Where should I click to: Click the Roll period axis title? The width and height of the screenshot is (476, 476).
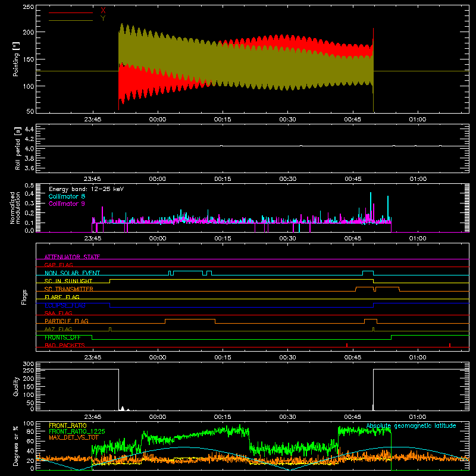(18, 148)
